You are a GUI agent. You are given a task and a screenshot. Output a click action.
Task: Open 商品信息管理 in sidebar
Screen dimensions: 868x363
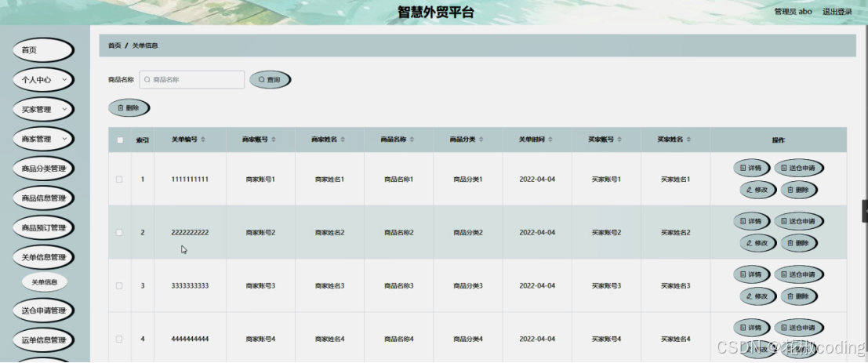(43, 198)
